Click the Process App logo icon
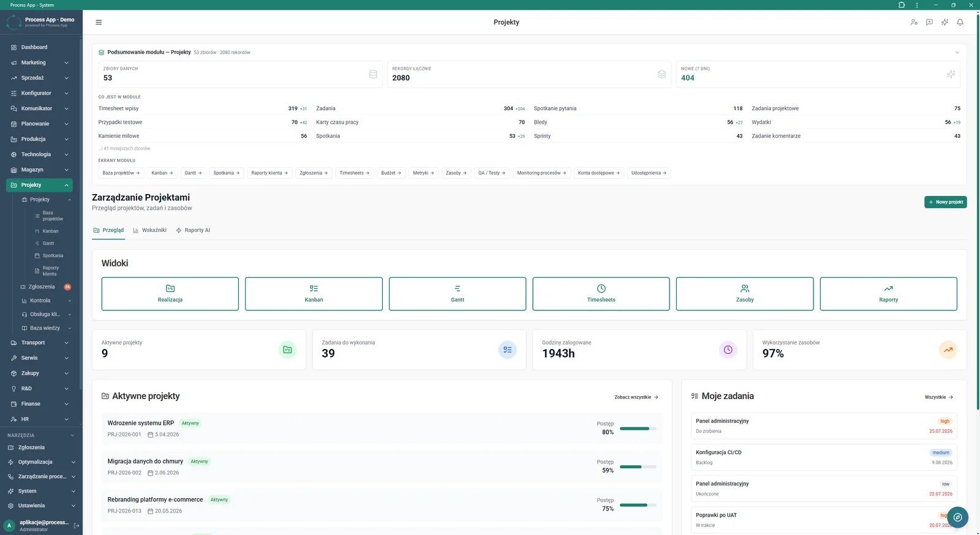Viewport: 980px width, 535px height. click(13, 23)
